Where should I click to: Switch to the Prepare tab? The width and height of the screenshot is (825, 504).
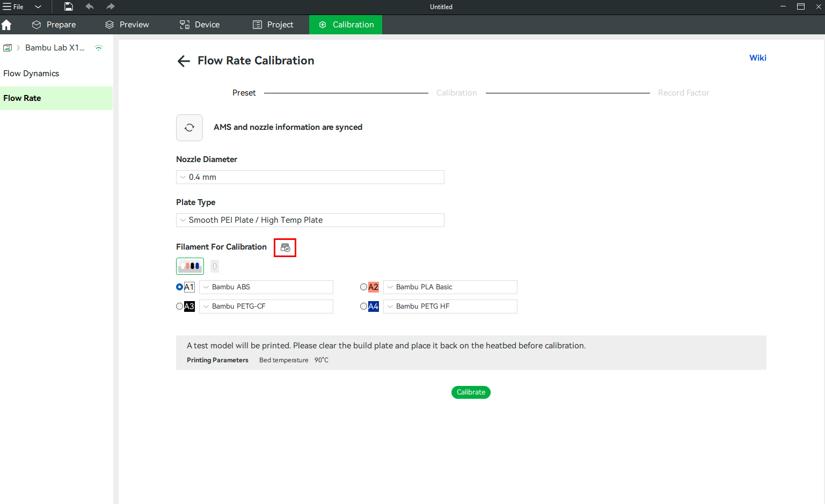coord(54,25)
